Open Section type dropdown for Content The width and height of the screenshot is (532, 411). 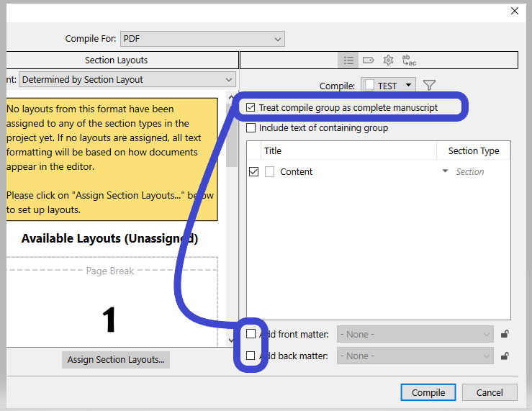click(445, 171)
